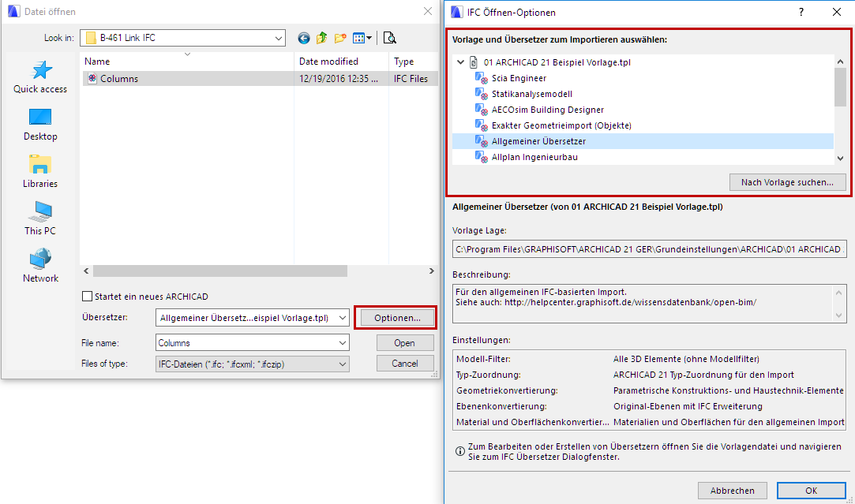
Task: Open Quick access in the sidebar
Action: coord(40,77)
